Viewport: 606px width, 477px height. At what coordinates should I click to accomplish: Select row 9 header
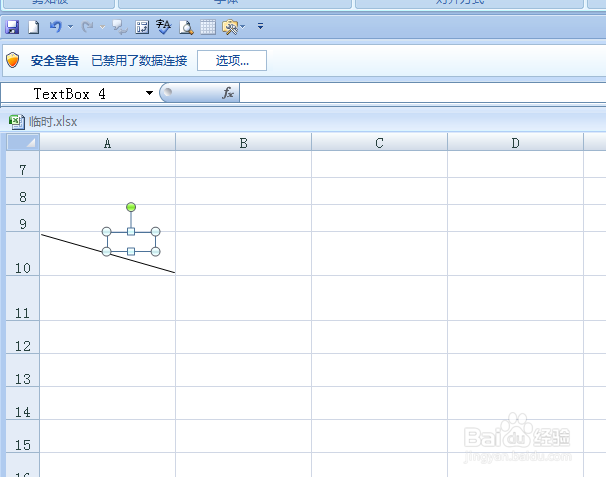[23, 218]
